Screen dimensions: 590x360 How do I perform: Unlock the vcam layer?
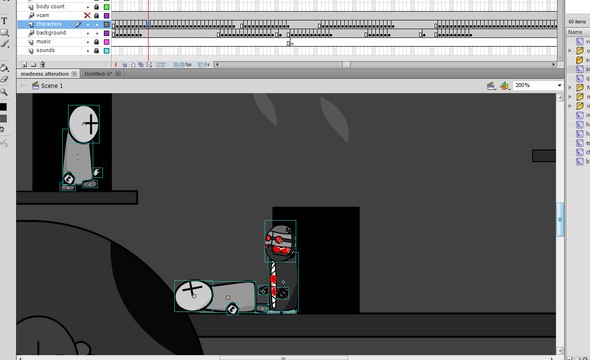[97, 15]
